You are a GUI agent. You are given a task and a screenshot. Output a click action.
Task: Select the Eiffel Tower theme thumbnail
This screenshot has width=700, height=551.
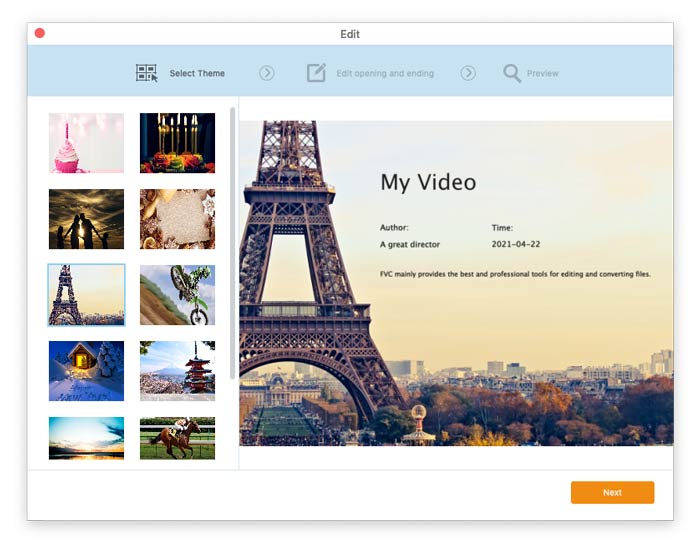coord(86,295)
